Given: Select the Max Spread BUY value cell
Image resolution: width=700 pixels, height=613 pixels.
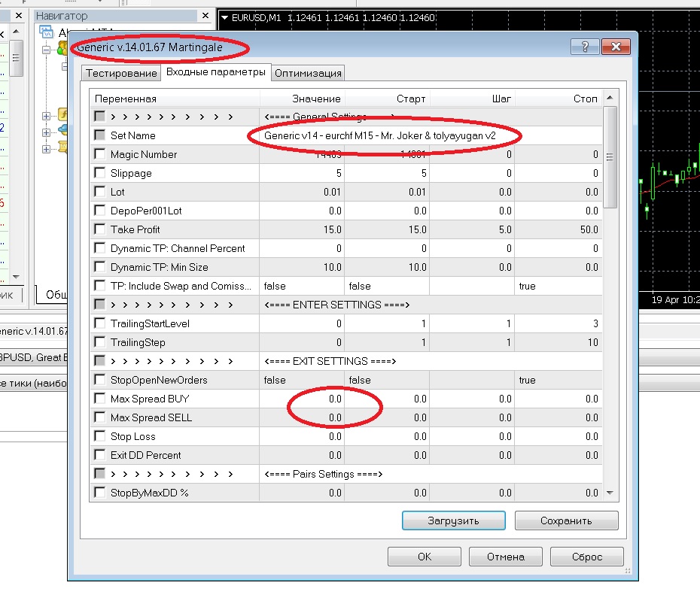Looking at the screenshot, I should 302,399.
